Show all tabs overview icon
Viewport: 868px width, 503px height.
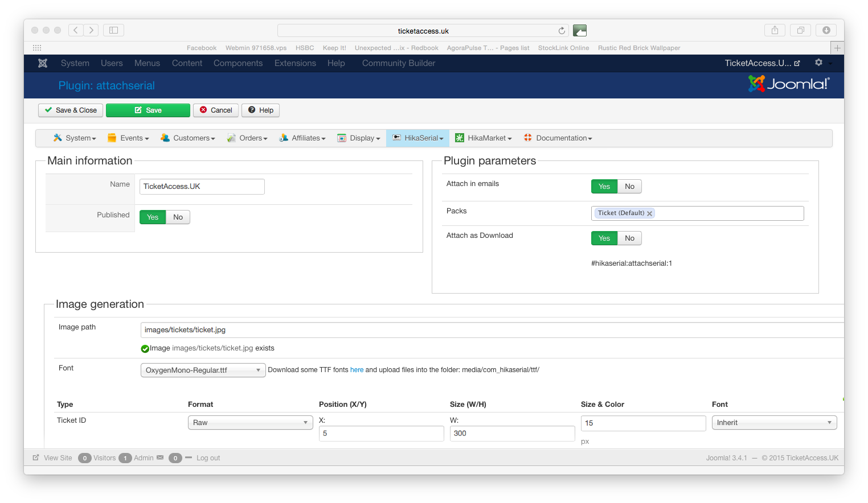pos(800,30)
